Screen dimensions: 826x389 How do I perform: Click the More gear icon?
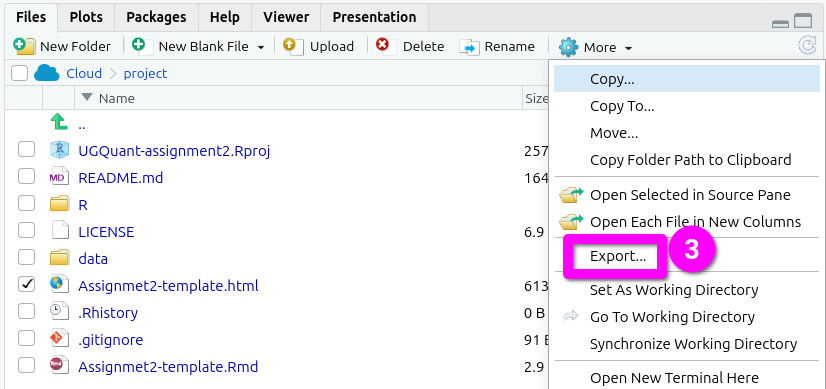568,47
